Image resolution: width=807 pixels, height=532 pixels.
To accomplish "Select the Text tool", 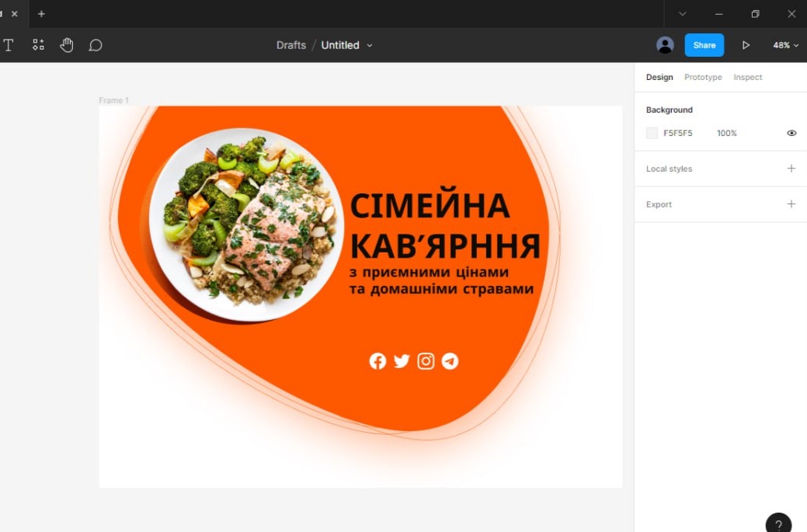I will pos(9,45).
